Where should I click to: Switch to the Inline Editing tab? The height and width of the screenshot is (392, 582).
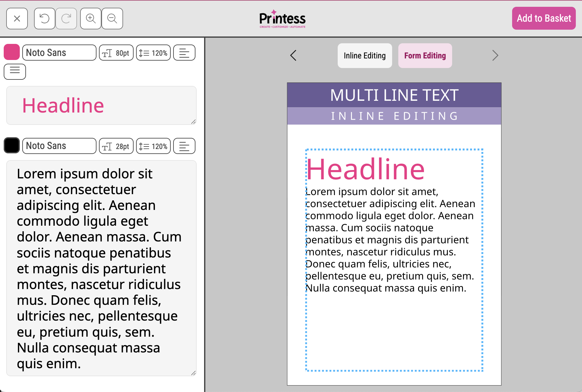pos(365,56)
